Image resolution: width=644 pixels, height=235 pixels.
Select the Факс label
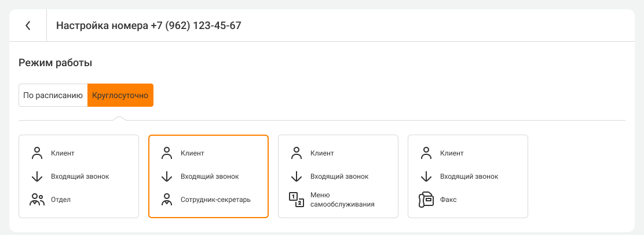448,200
